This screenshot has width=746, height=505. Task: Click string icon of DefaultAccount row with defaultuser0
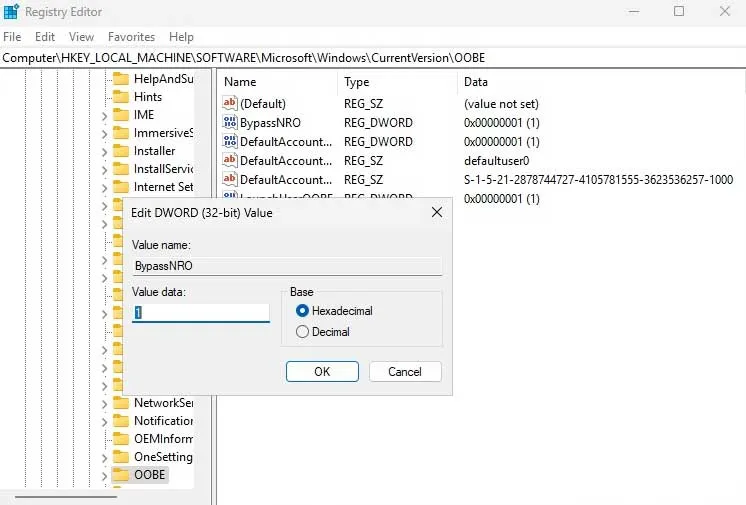tap(230, 160)
